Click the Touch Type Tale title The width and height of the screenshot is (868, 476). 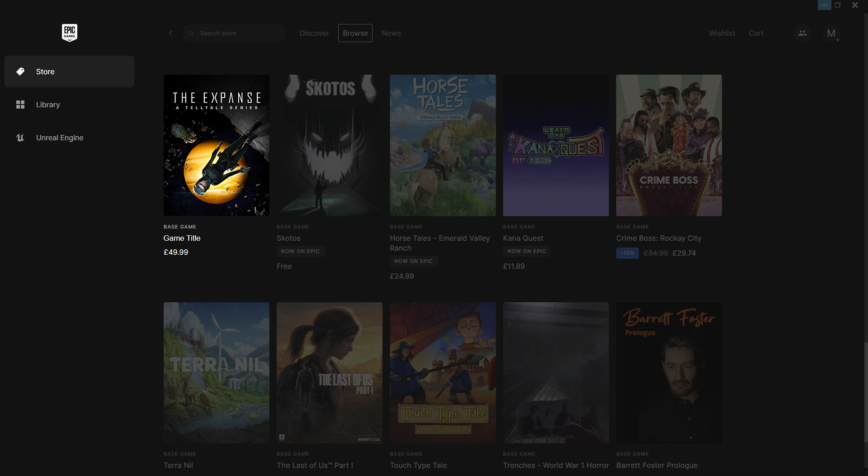418,465
